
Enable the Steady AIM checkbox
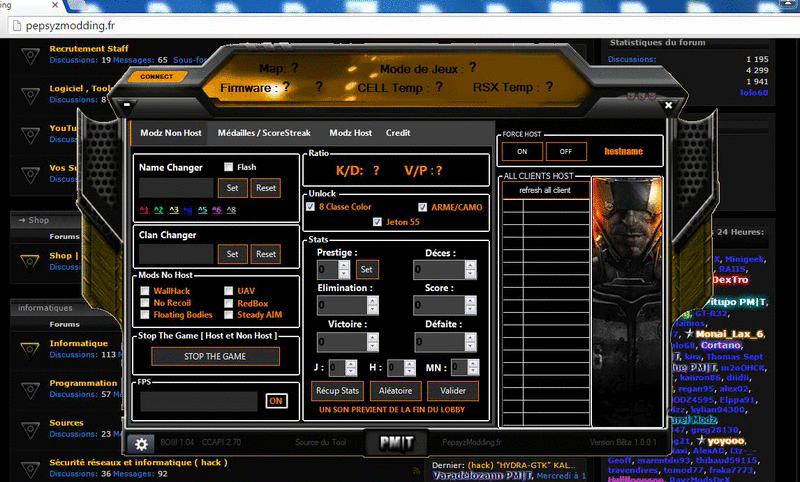[x=229, y=315]
